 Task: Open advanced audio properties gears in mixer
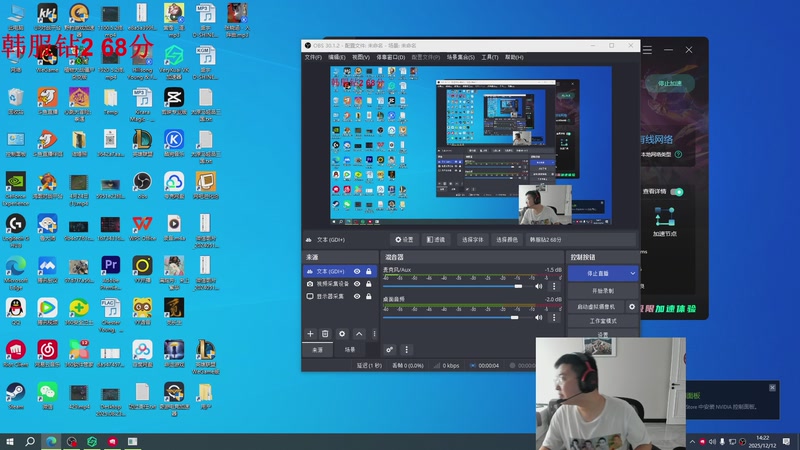(389, 349)
